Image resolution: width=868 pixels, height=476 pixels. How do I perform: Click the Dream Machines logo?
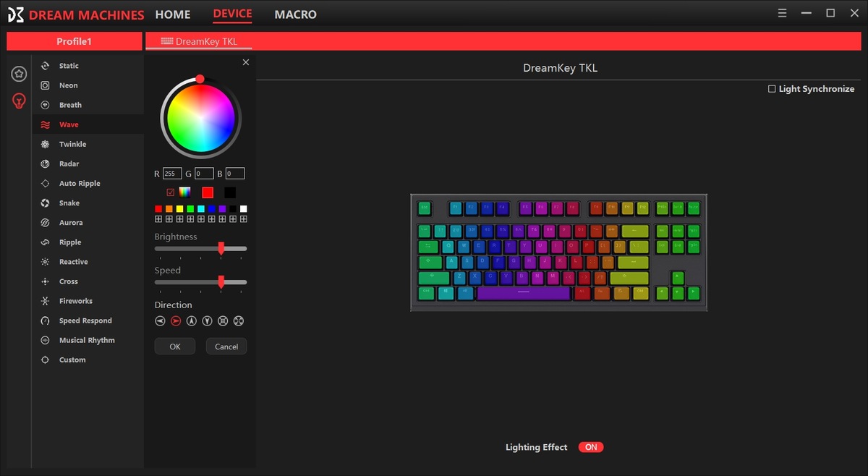click(76, 14)
